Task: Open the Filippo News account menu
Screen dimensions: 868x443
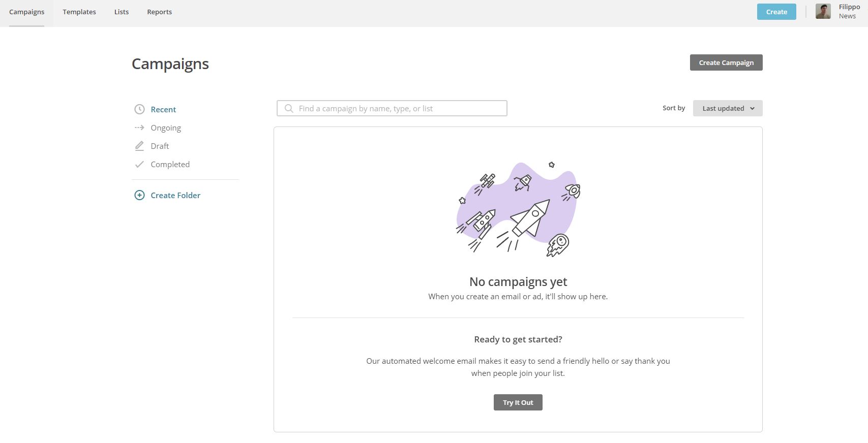Action: [x=849, y=11]
